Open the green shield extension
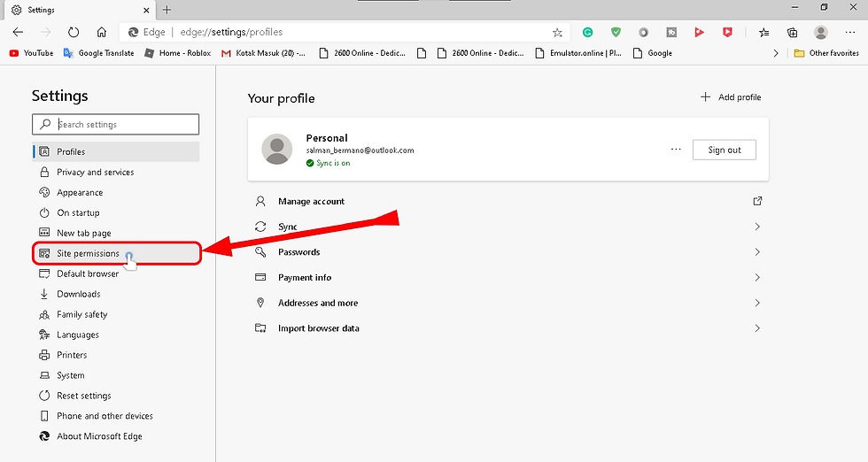868x462 pixels. click(616, 33)
